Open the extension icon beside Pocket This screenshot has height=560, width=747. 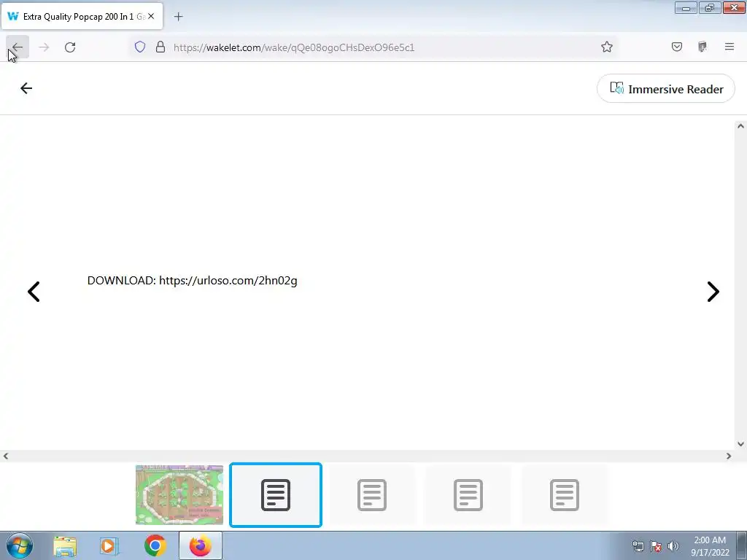(703, 47)
